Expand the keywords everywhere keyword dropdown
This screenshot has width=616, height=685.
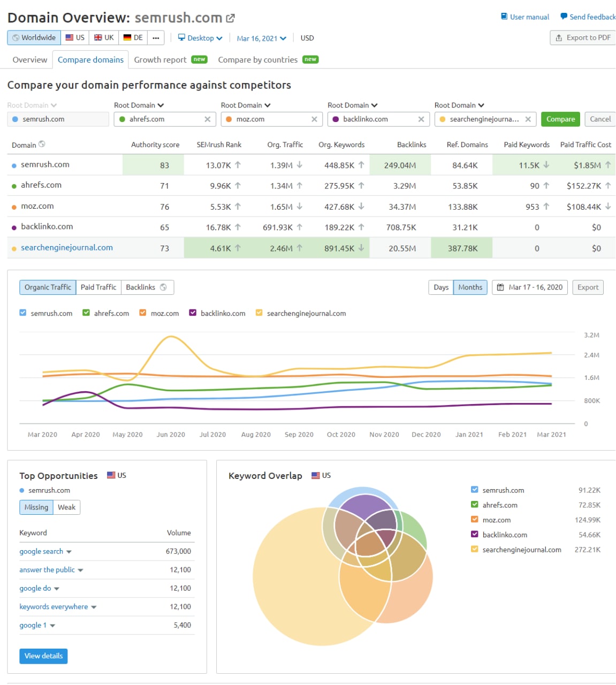pos(94,607)
